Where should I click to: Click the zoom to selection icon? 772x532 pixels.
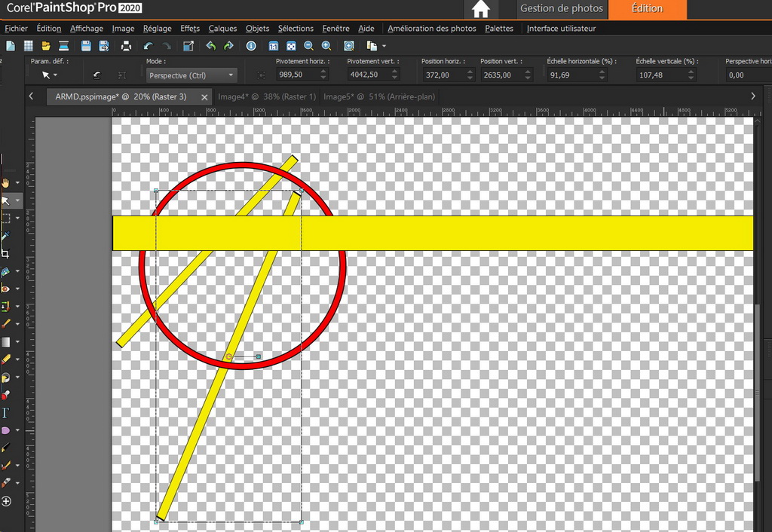point(348,46)
